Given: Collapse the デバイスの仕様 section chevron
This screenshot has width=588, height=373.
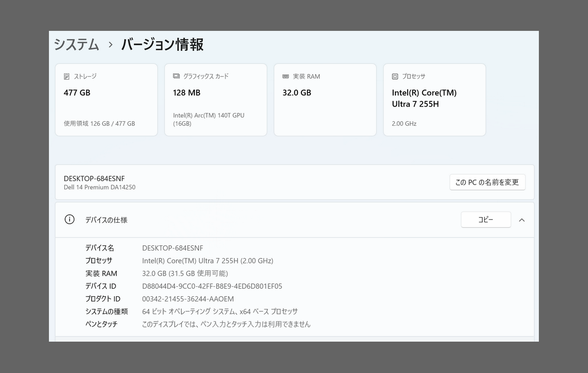Looking at the screenshot, I should pyautogui.click(x=521, y=220).
